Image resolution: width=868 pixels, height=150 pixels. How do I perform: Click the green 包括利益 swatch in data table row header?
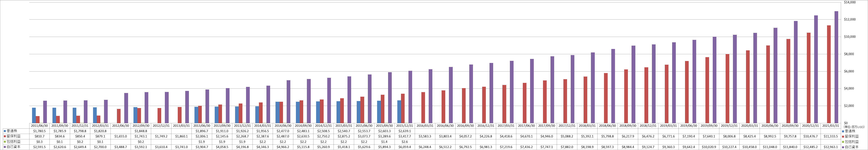pyautogui.click(x=4, y=142)
